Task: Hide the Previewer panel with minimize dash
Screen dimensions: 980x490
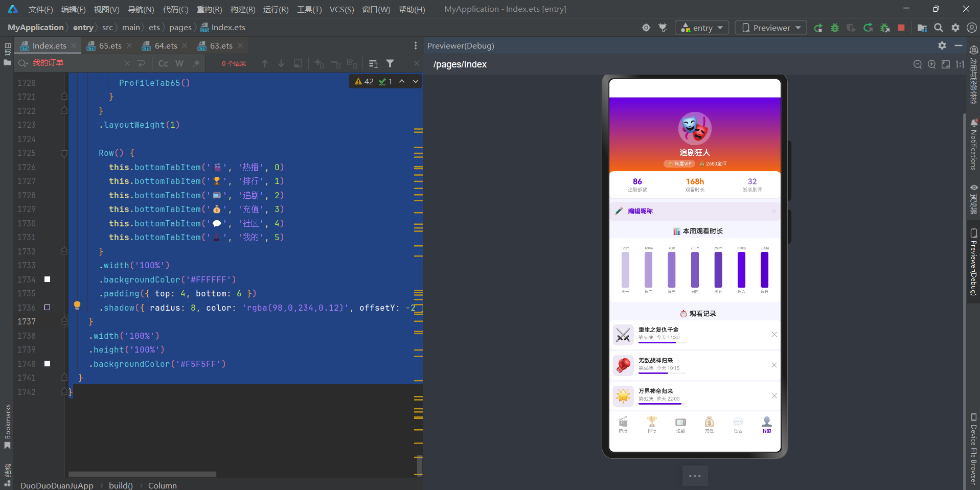Action: coord(959,45)
